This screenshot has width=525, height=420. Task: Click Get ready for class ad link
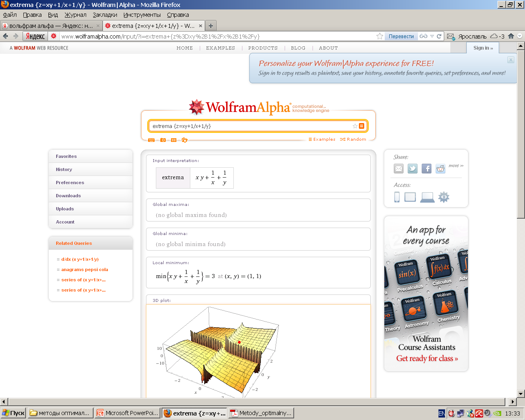pyautogui.click(x=427, y=358)
